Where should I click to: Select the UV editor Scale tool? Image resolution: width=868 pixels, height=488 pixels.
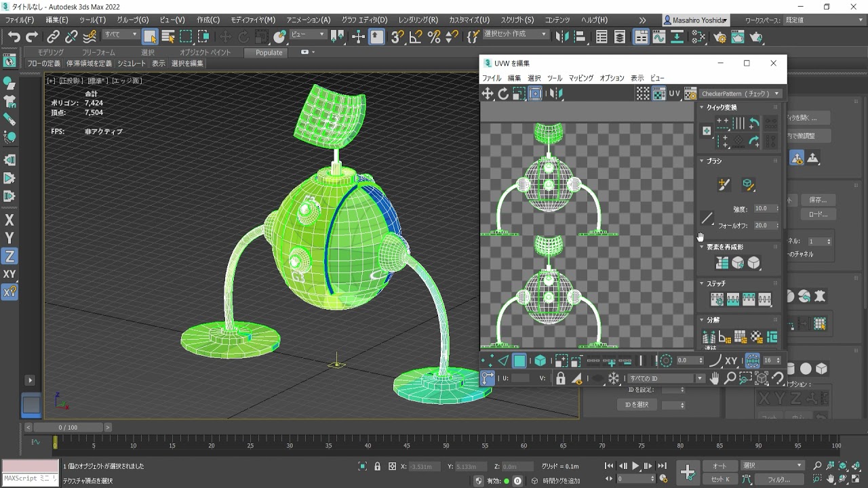point(519,94)
